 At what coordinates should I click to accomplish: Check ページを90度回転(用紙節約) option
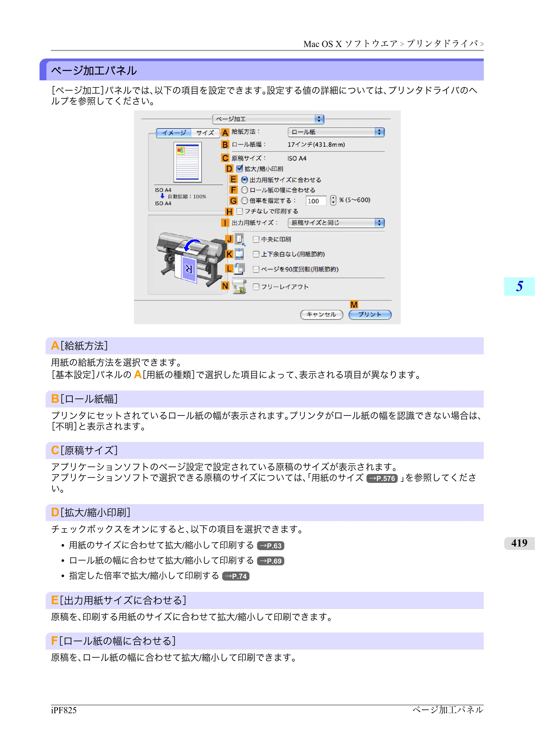[x=256, y=269]
